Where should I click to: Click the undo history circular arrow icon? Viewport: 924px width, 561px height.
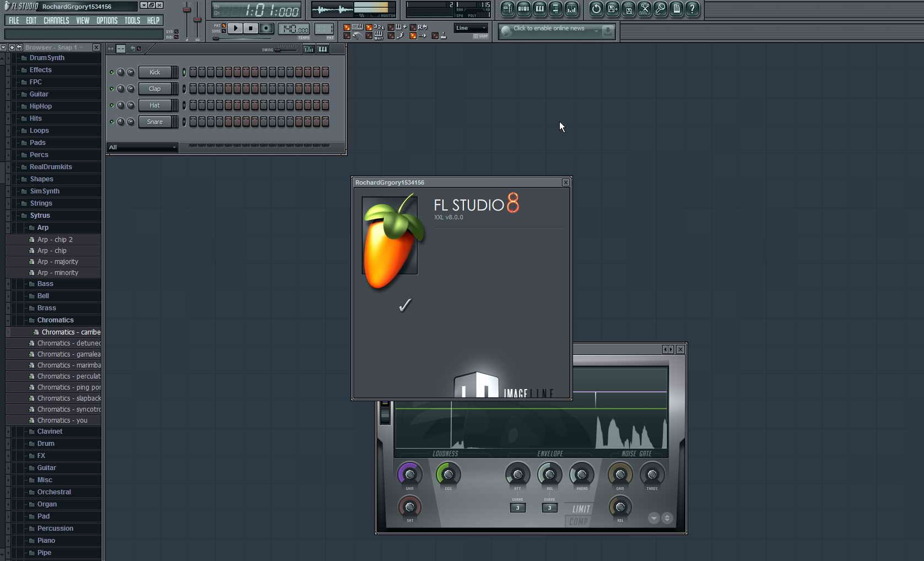coord(596,9)
